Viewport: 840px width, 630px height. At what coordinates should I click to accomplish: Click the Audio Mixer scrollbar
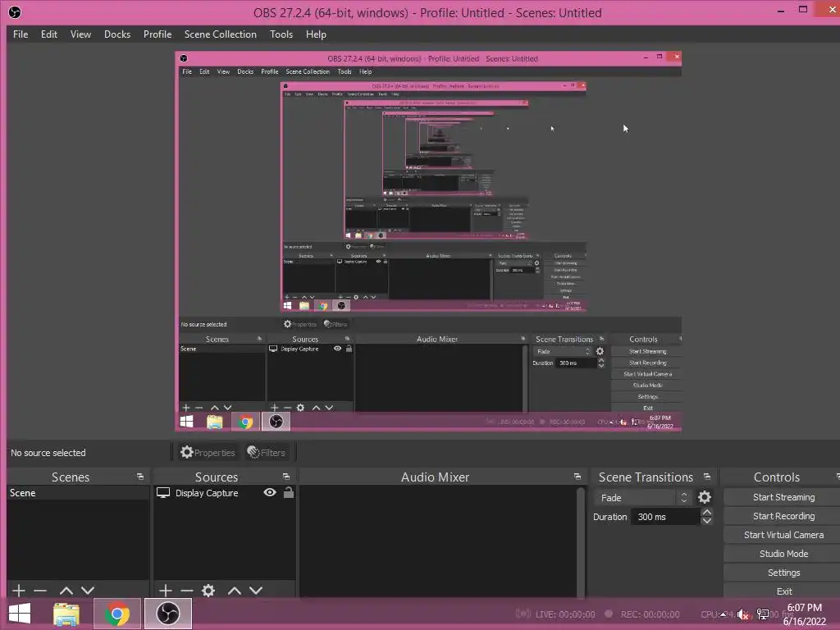580,541
